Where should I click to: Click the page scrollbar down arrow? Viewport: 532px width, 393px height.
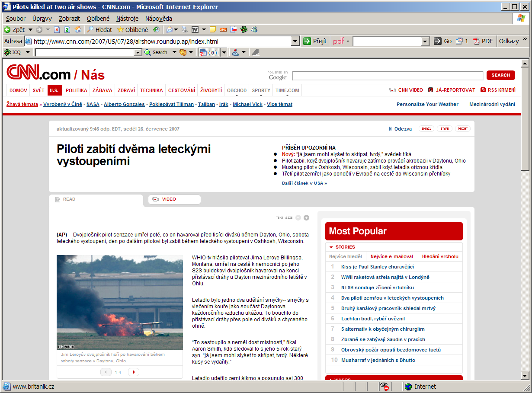525,376
